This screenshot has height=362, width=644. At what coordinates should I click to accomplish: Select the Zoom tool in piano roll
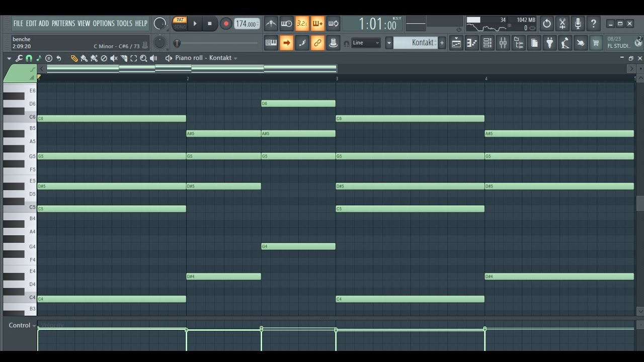tap(143, 58)
